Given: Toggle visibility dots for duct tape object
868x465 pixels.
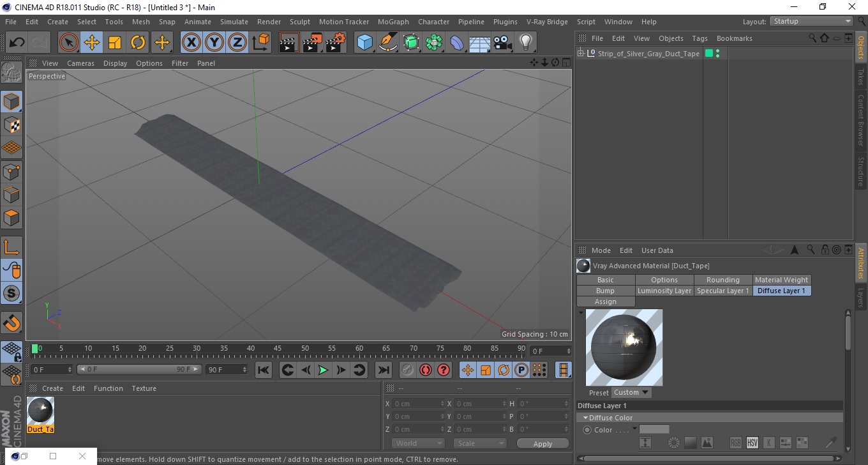Looking at the screenshot, I should (x=718, y=54).
